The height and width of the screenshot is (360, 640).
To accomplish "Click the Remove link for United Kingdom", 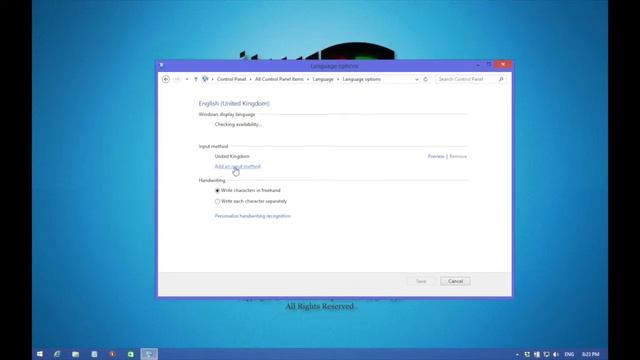I will pos(458,156).
